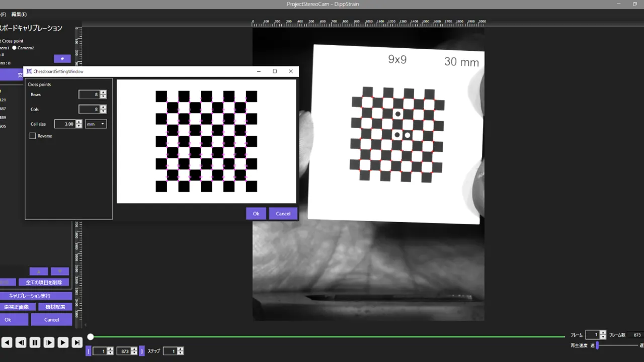
Task: Open the 編集(E) menu
Action: 19,14
